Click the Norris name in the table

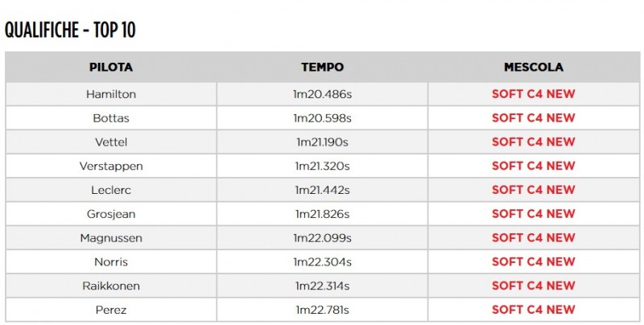coord(111,262)
